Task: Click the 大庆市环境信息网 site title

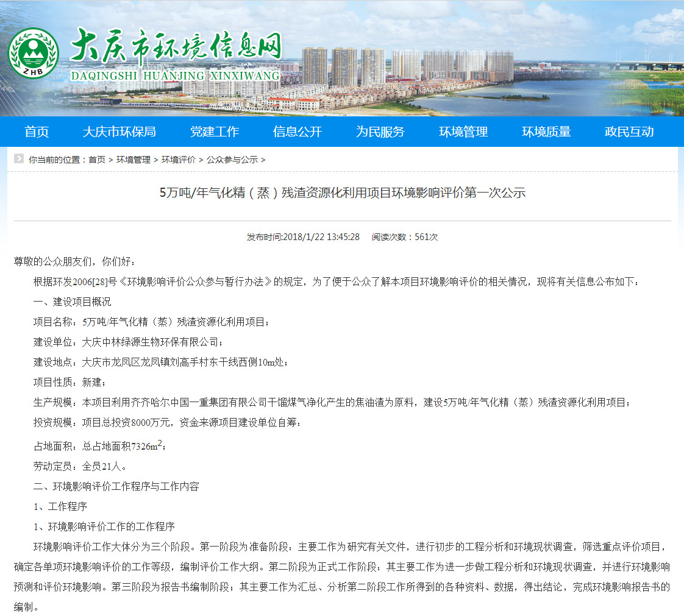Action: click(x=176, y=47)
